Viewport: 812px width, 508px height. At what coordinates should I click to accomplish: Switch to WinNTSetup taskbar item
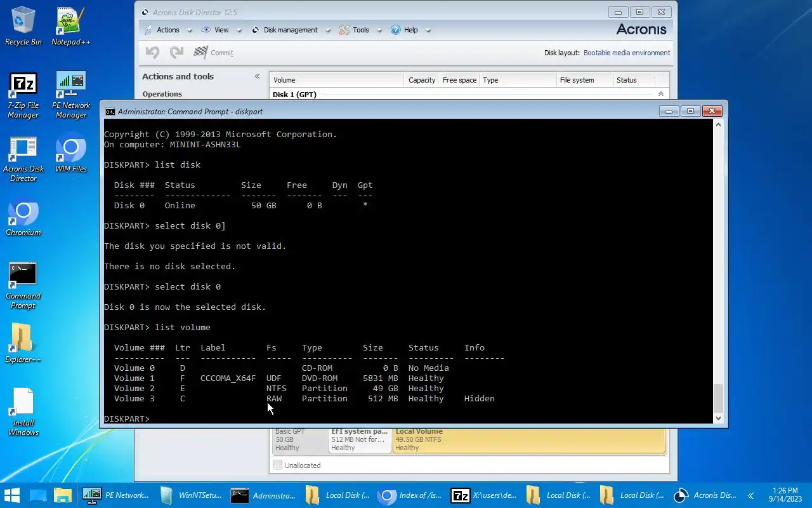[x=190, y=495]
